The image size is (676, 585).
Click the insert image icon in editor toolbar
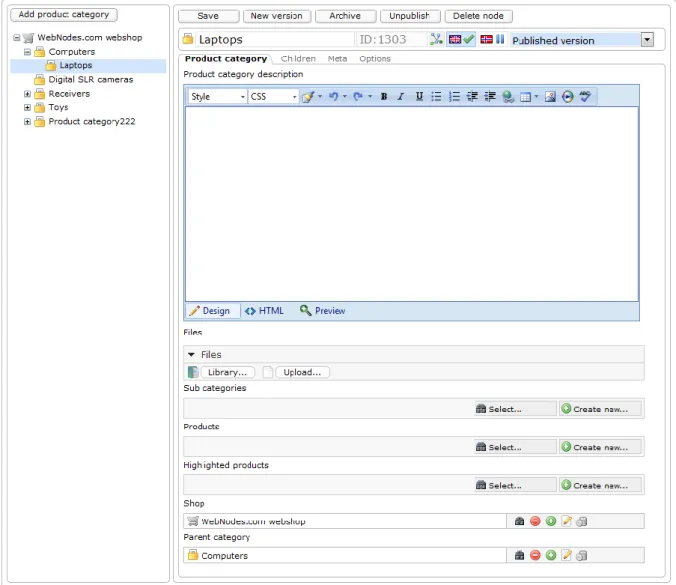550,97
